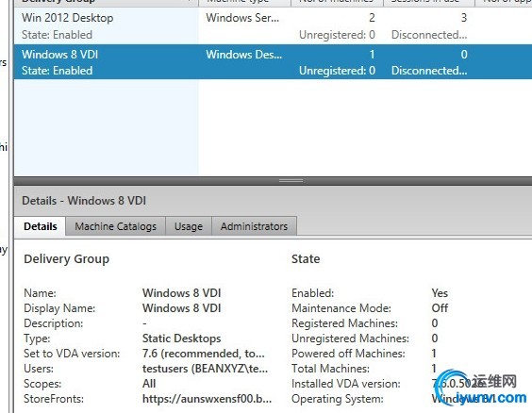
Task: Open the Usage tab
Action: (x=189, y=226)
